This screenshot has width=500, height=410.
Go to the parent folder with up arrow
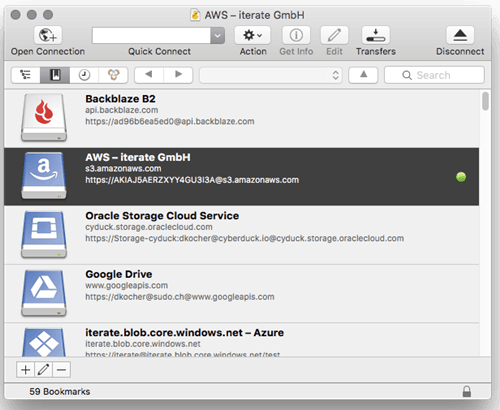pyautogui.click(x=363, y=75)
